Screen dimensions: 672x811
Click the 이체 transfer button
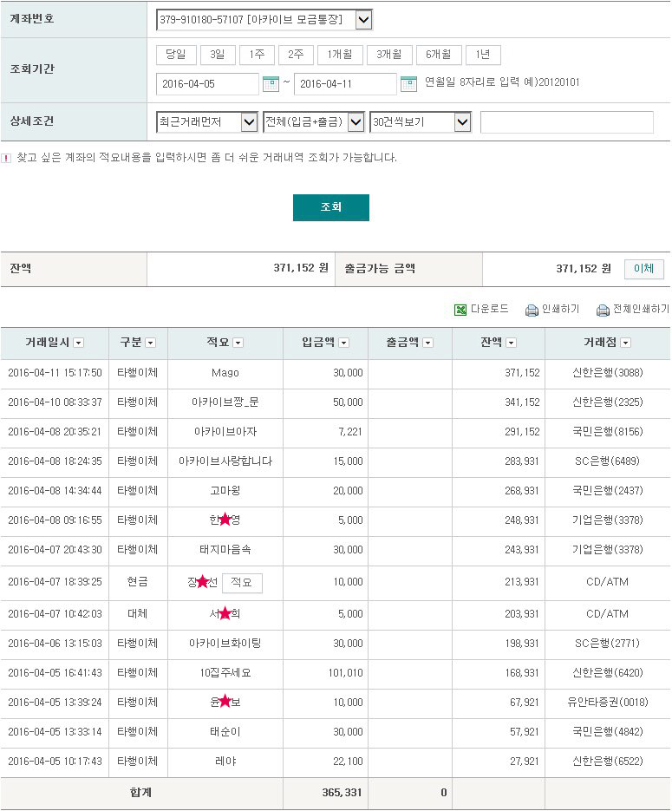pyautogui.click(x=643, y=268)
